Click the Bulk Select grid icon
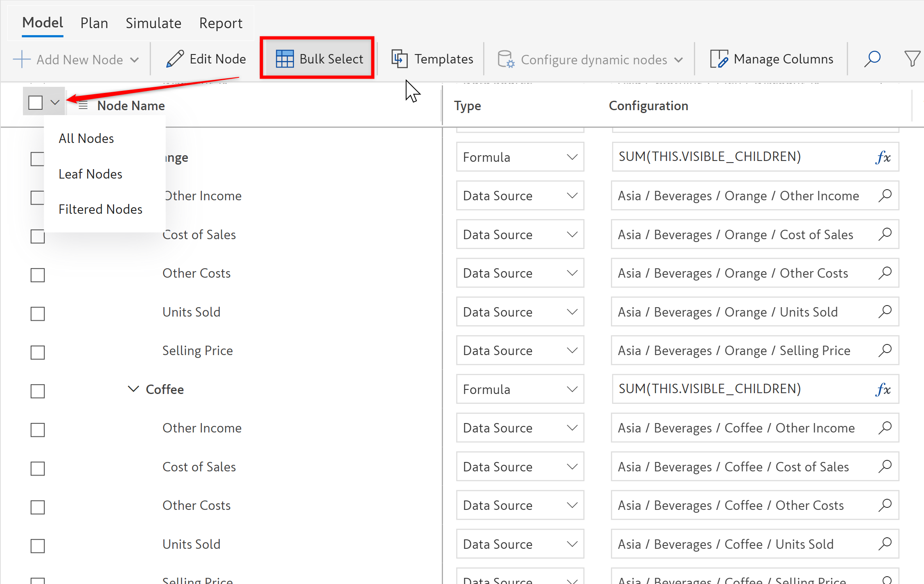Image resolution: width=924 pixels, height=584 pixels. tap(285, 59)
